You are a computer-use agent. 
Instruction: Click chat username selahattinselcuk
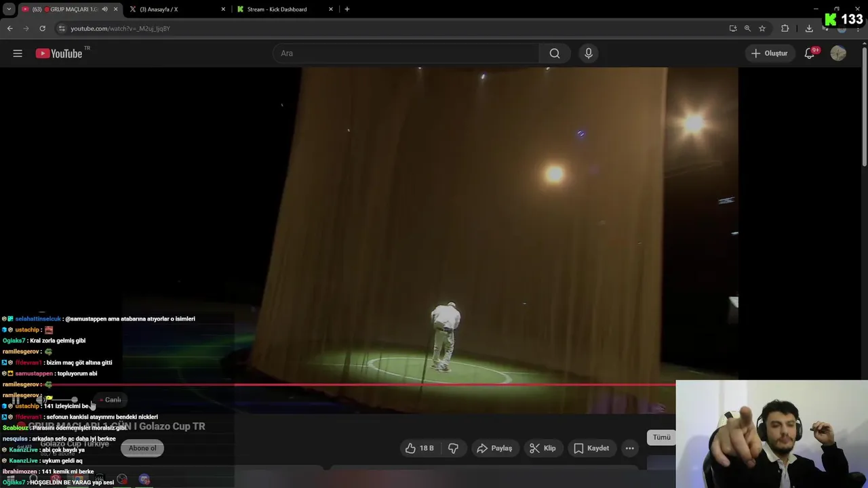click(38, 319)
